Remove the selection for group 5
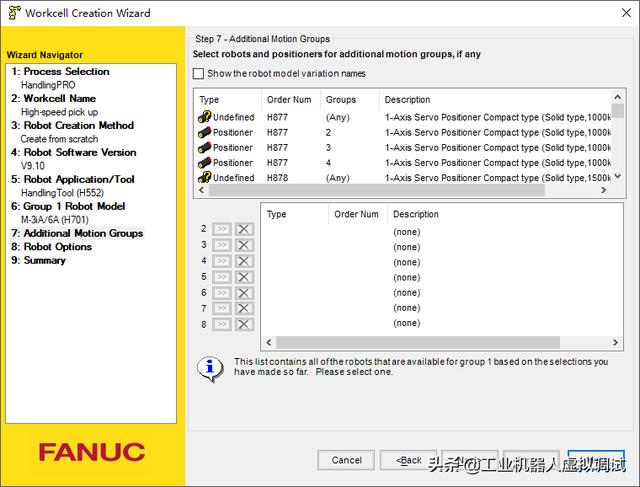 point(244,277)
